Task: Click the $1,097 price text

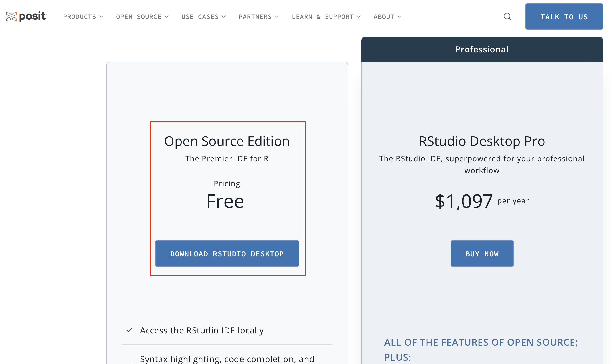Action: (464, 201)
